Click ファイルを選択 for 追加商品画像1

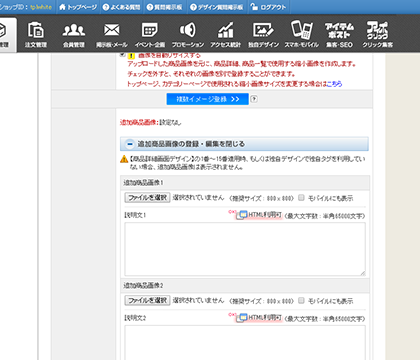coord(147,198)
